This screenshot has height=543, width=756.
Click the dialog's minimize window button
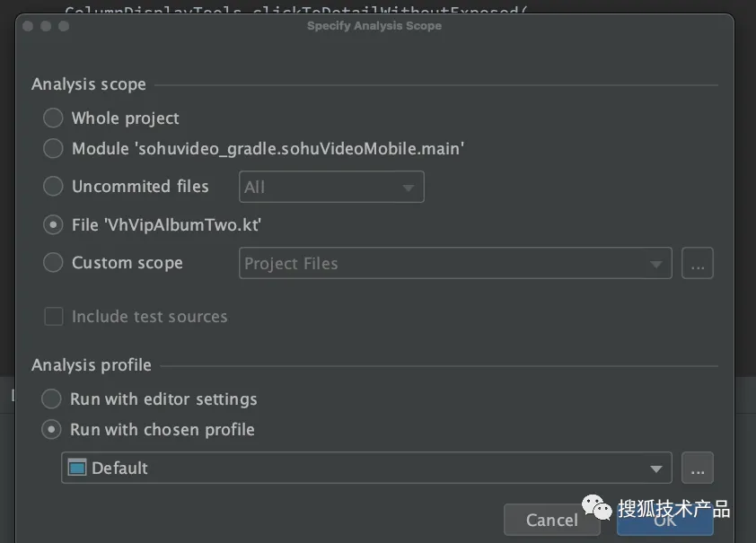47,26
